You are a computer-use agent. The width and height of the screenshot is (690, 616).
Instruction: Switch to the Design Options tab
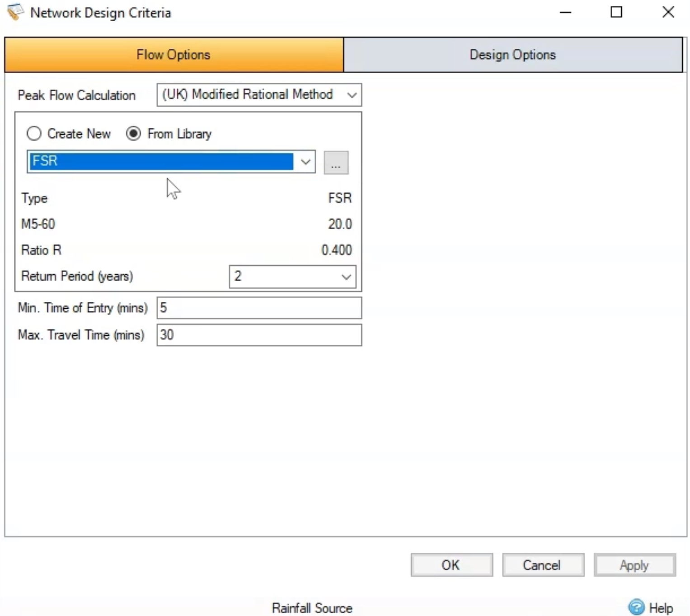click(x=513, y=55)
